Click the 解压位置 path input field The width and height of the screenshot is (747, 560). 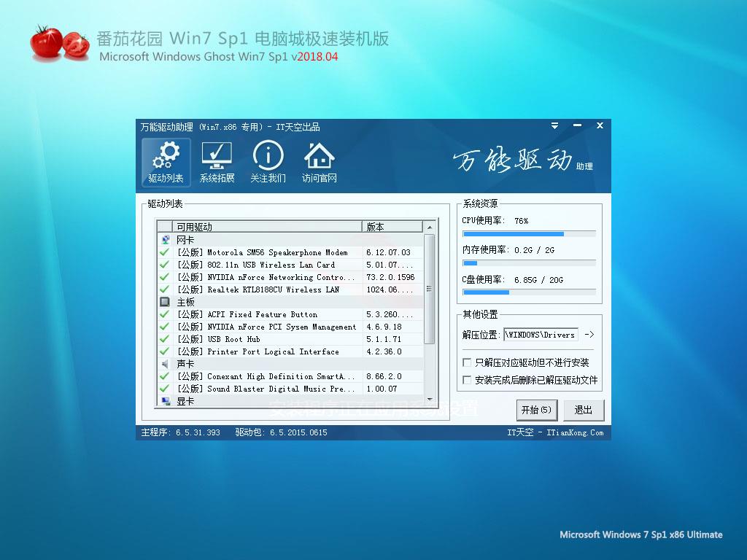541,335
